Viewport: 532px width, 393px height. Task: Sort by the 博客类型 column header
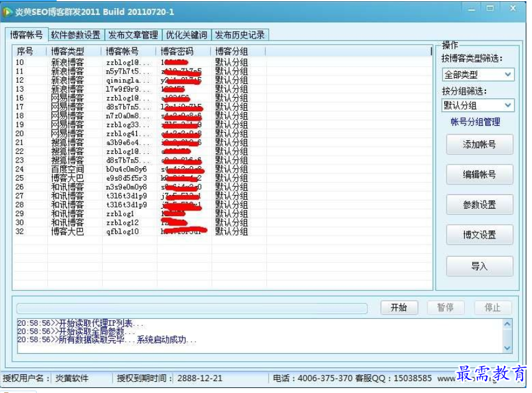click(74, 52)
